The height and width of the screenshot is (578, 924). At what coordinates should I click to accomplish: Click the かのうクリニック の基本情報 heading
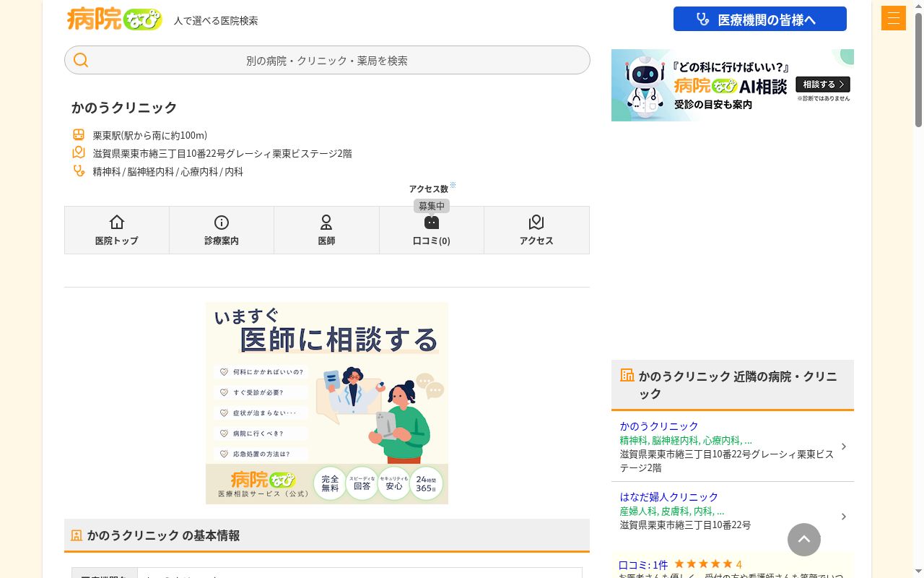pyautogui.click(x=163, y=535)
